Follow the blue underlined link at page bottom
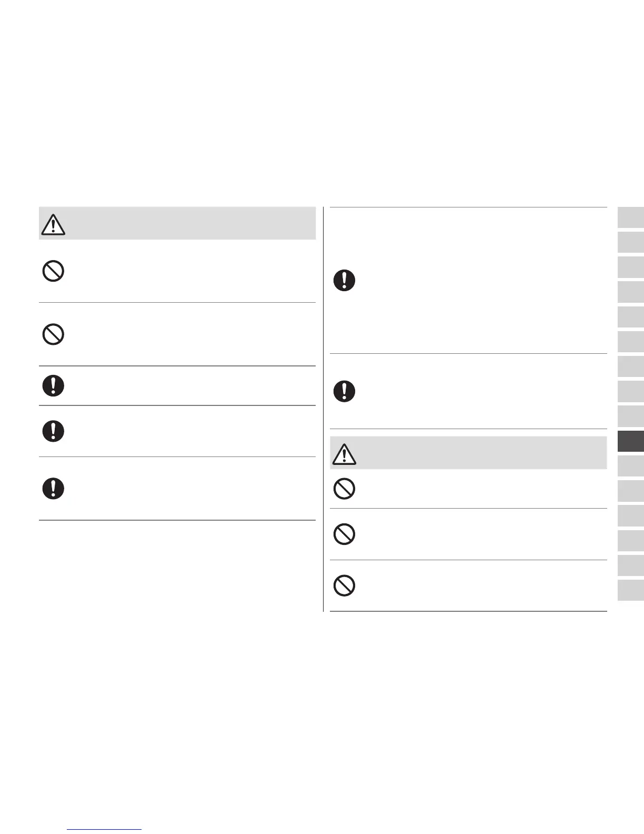Image resolution: width=644 pixels, height=834 pixels. (105, 829)
